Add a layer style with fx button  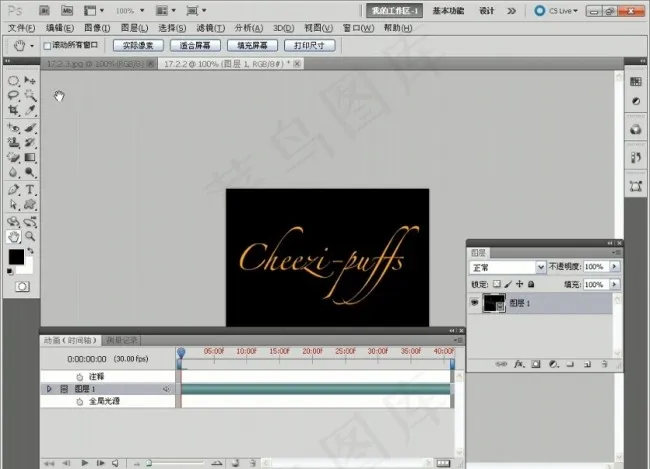[519, 364]
